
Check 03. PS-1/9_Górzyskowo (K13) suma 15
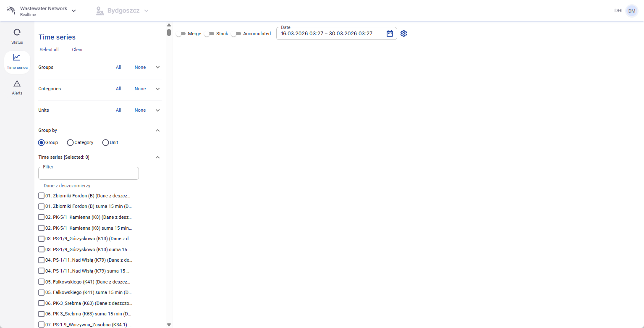(x=41, y=249)
